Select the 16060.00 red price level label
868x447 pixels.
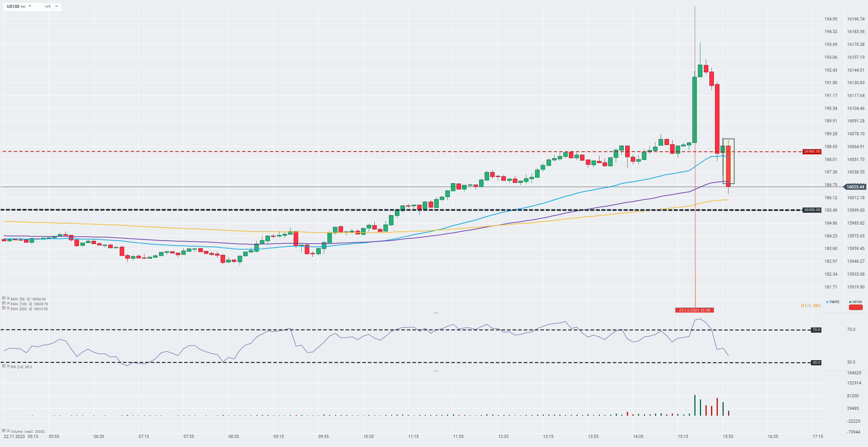point(812,152)
